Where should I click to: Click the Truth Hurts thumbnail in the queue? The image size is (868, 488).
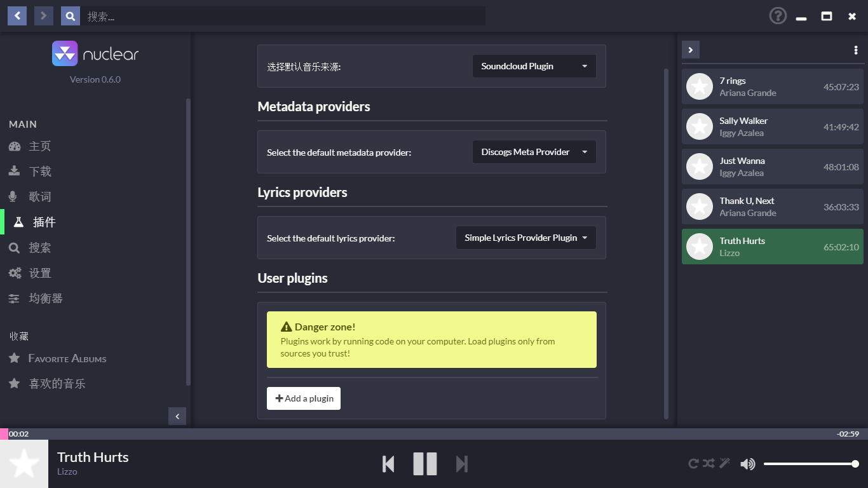click(700, 247)
